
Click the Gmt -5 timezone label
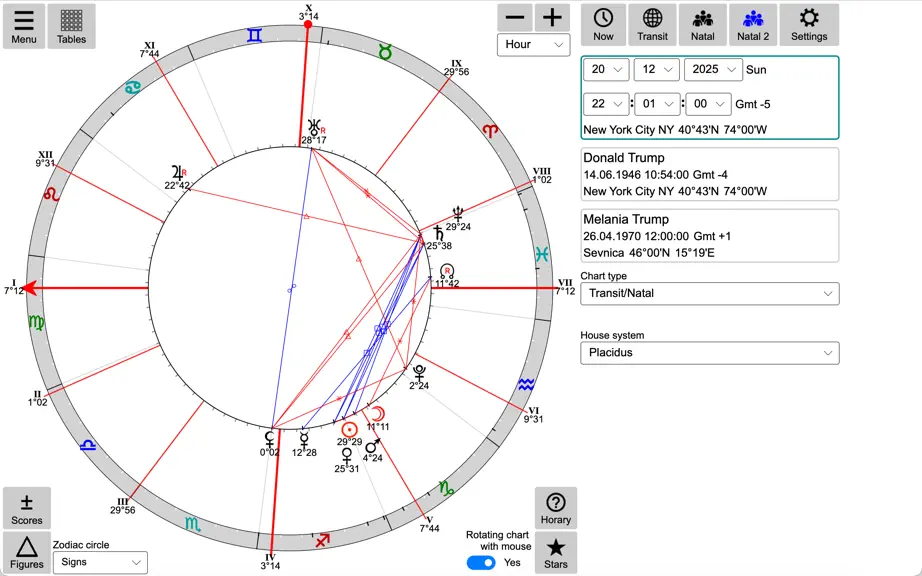pos(753,104)
